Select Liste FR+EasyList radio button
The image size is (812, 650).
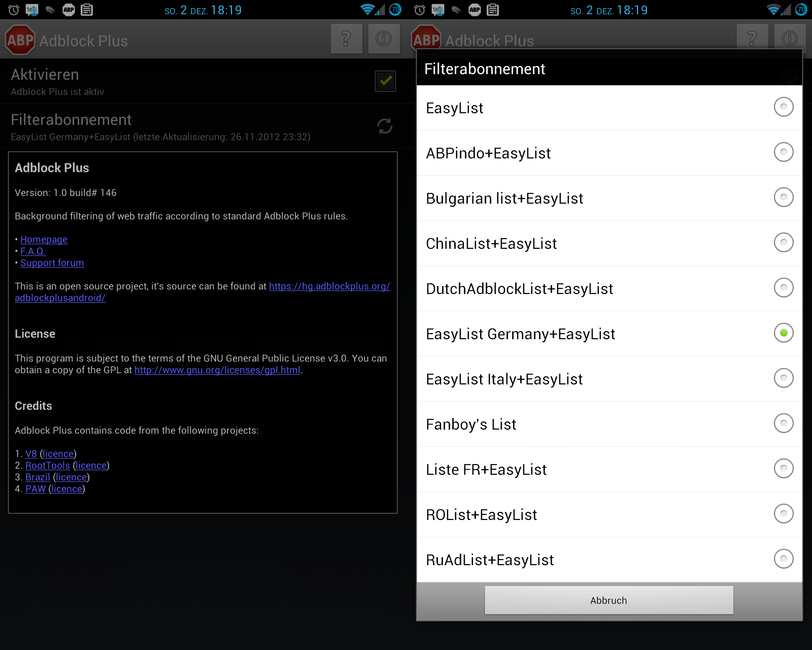pos(784,468)
